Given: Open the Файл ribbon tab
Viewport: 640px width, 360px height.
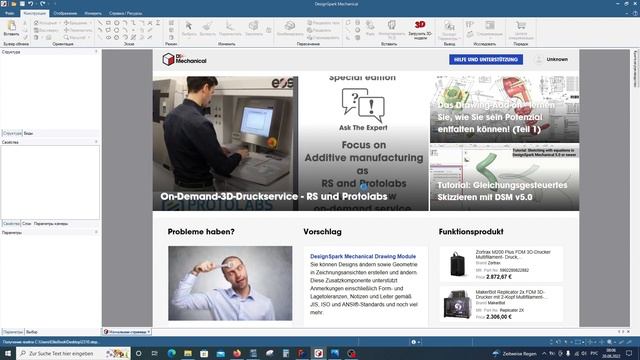Looking at the screenshot, I should tap(10, 13).
